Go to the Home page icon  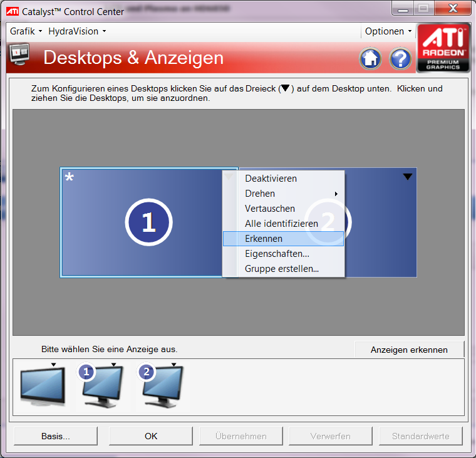pyautogui.click(x=370, y=58)
